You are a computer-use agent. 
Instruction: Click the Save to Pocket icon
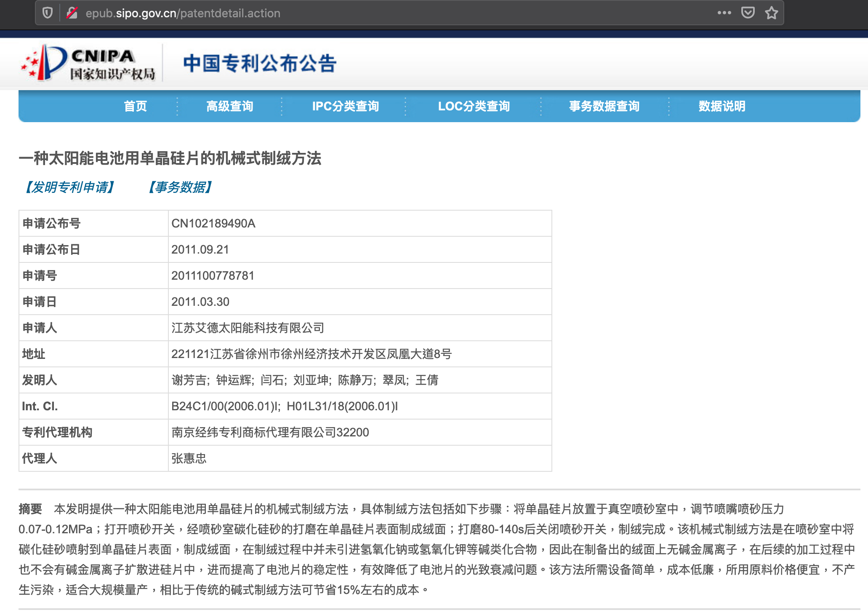748,13
